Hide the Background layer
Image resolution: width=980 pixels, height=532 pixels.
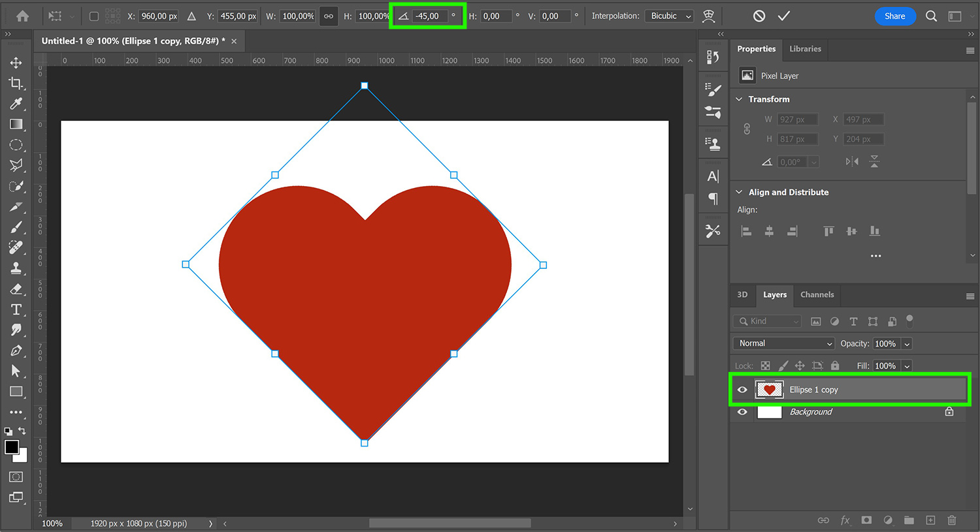pyautogui.click(x=742, y=412)
